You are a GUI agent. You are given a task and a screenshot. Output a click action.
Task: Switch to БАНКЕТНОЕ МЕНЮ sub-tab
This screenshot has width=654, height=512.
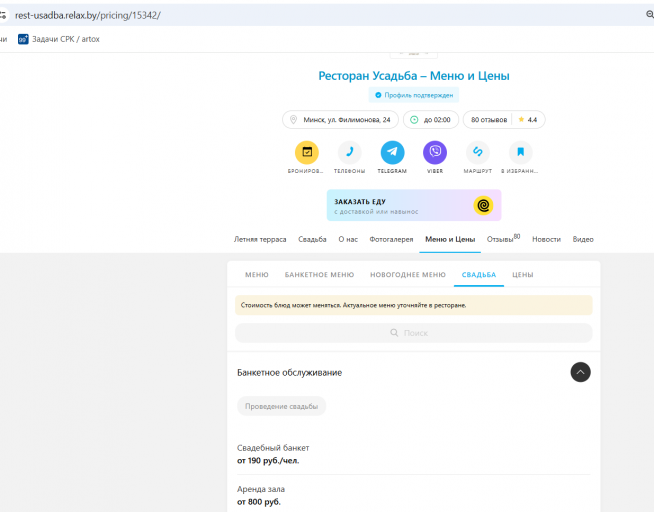pyautogui.click(x=319, y=275)
